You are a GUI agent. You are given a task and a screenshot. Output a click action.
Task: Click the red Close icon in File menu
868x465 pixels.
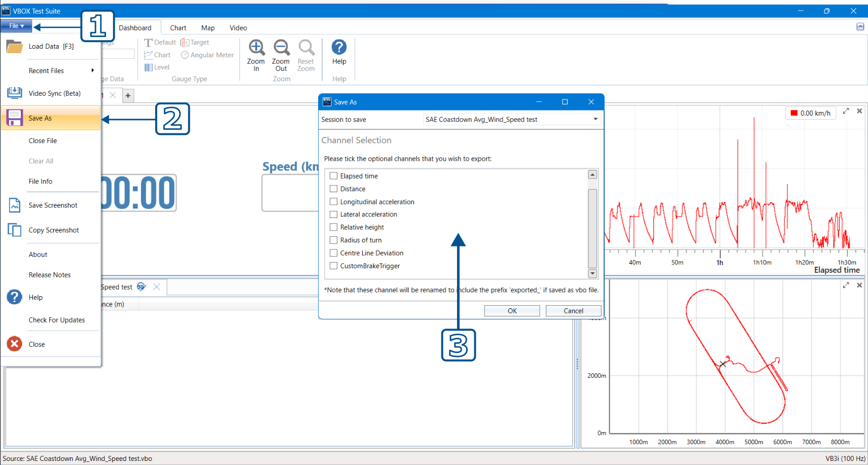[x=14, y=344]
